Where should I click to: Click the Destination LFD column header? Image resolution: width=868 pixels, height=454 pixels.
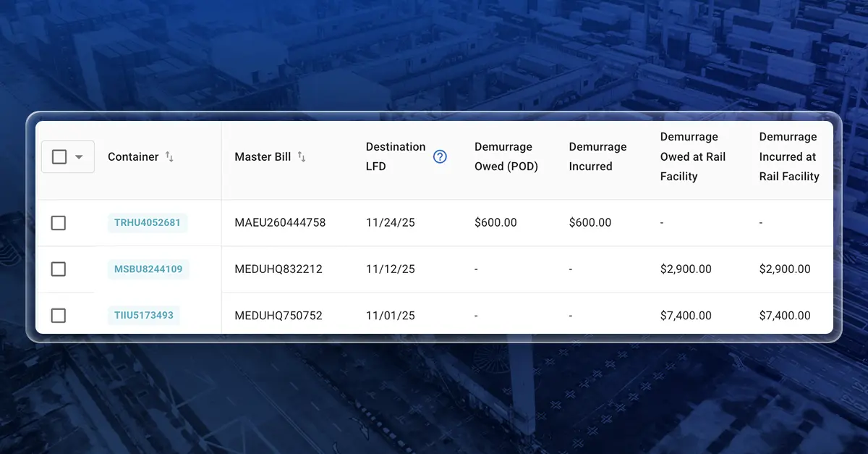396,156
